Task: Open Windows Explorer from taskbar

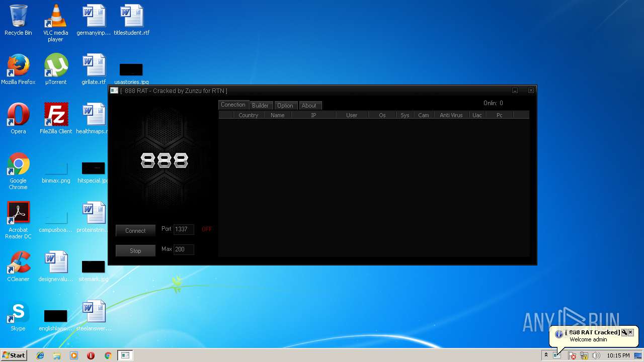Action: tap(57, 355)
